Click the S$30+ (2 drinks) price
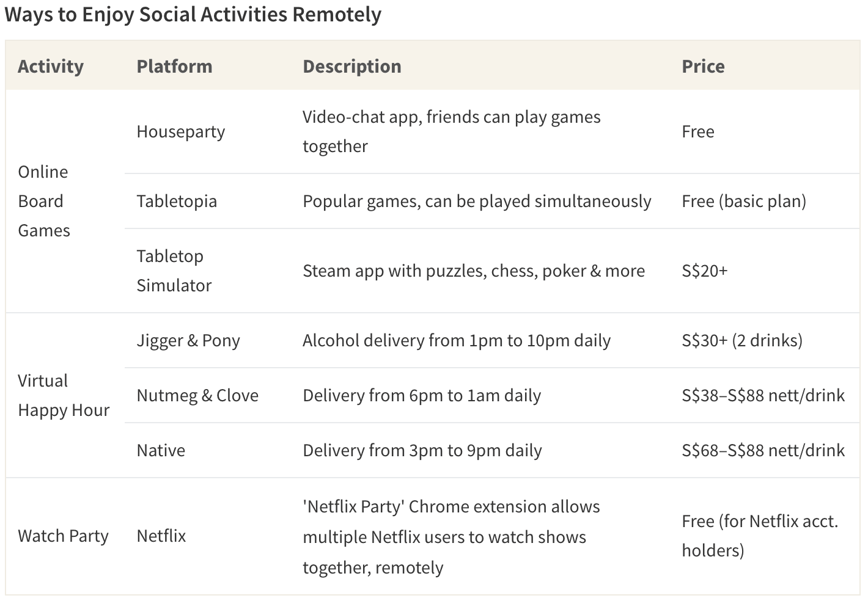868x601 pixels. [742, 340]
